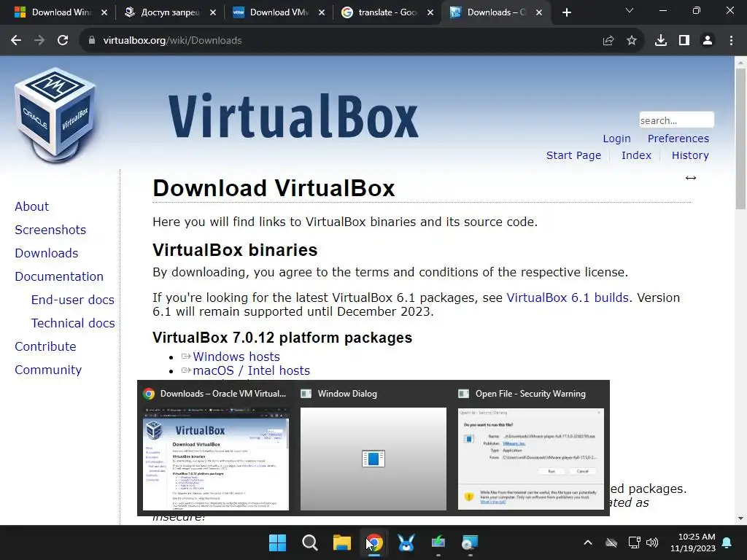Download the Windows hosts package
Image resolution: width=747 pixels, height=560 pixels.
coord(236,357)
